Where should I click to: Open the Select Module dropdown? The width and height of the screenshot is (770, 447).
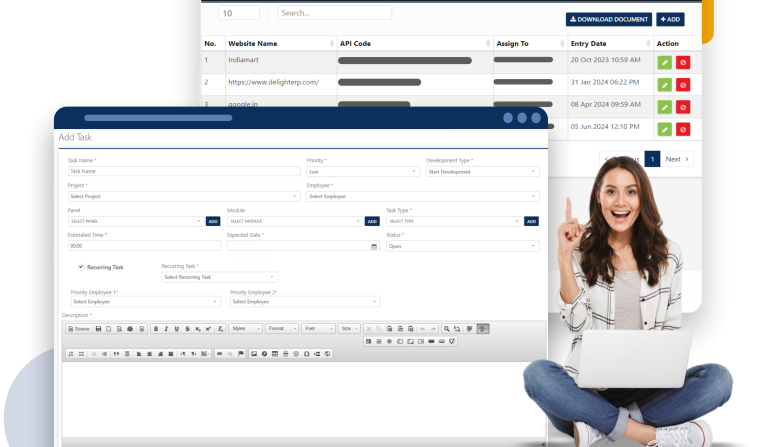[295, 222]
